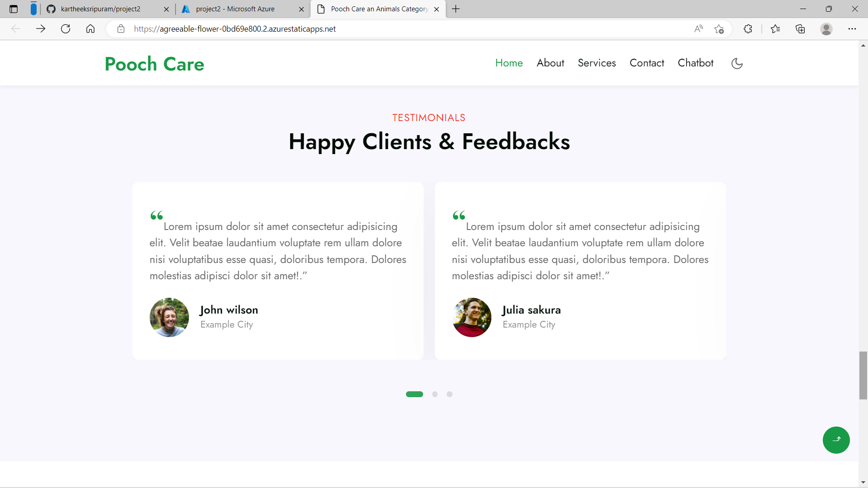The height and width of the screenshot is (488, 868).
Task: Click the John wilson name text
Action: [229, 310]
